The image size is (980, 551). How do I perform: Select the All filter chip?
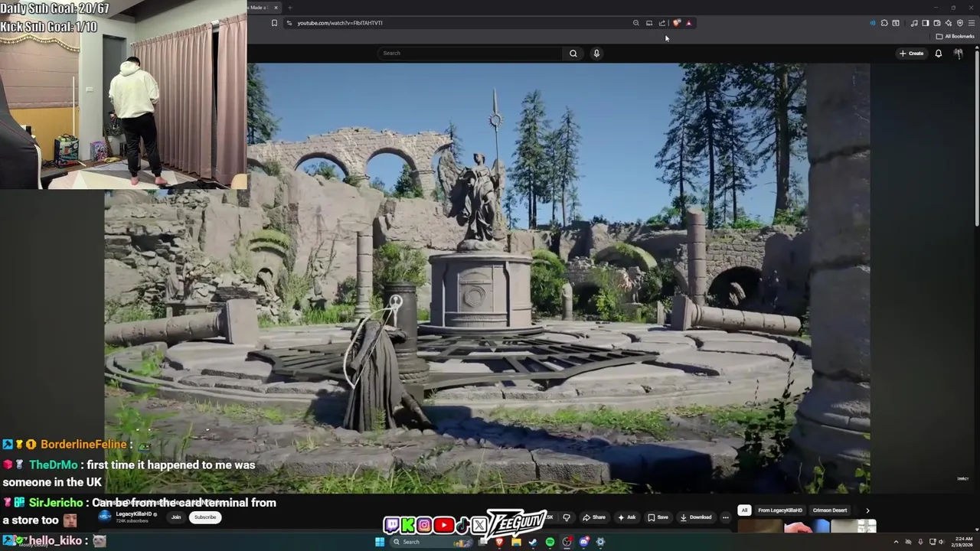[744, 510]
